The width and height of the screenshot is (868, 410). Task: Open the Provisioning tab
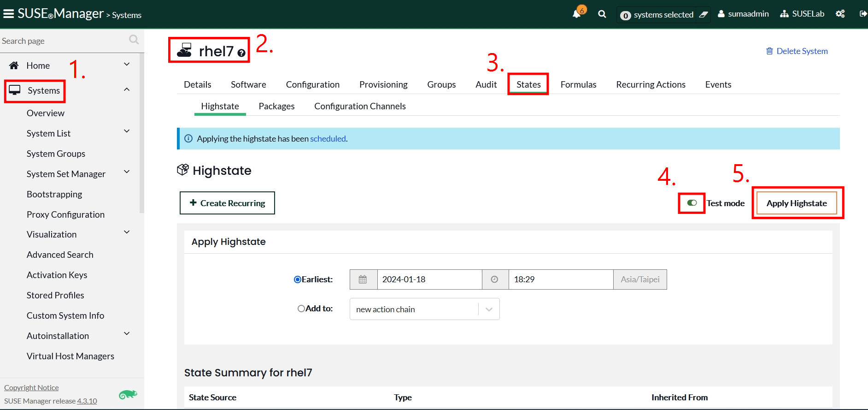[383, 84]
